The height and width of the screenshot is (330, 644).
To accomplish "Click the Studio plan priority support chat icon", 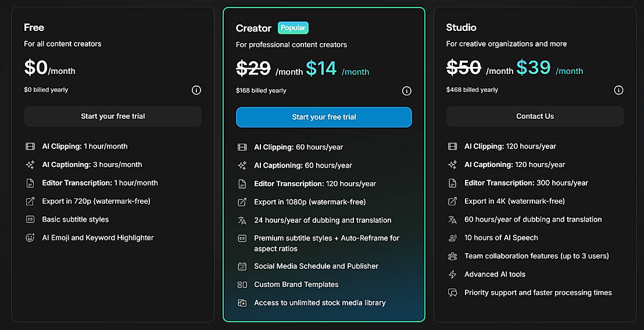I will pos(452,293).
